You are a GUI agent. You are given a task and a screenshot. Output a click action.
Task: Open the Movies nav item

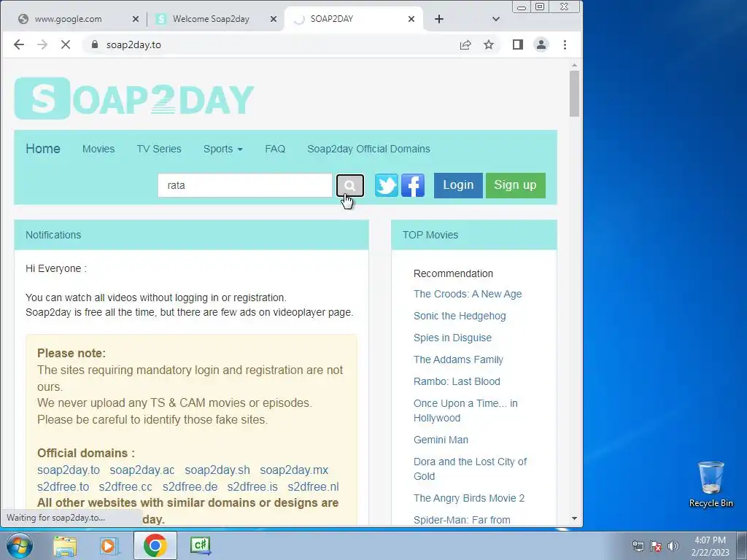[98, 149]
